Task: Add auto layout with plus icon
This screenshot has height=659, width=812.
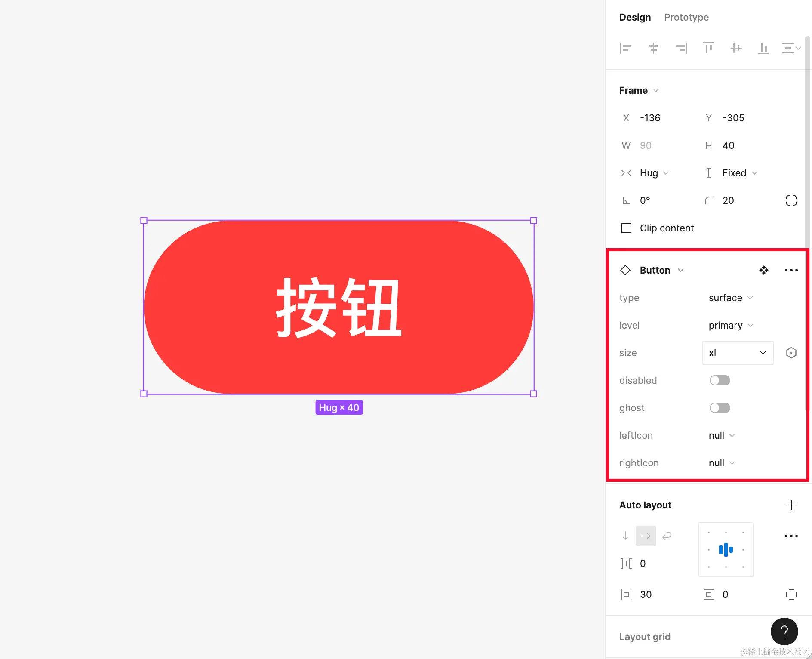Action: (791, 505)
